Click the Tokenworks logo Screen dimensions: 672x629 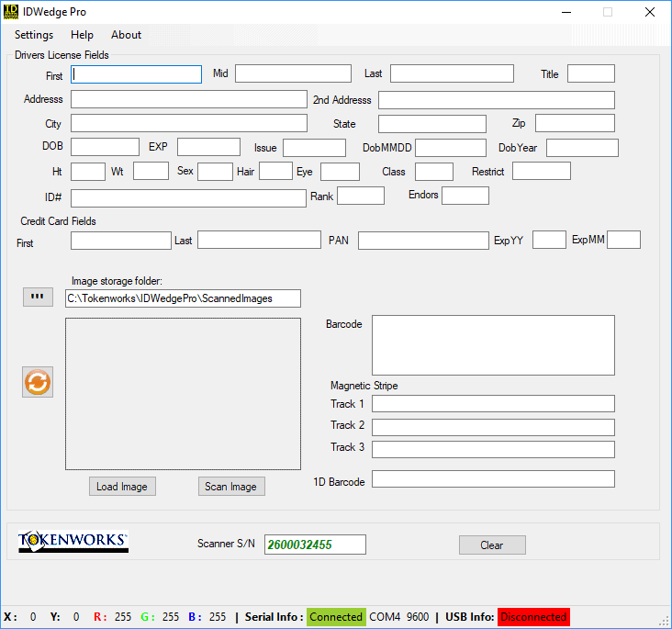tap(73, 541)
